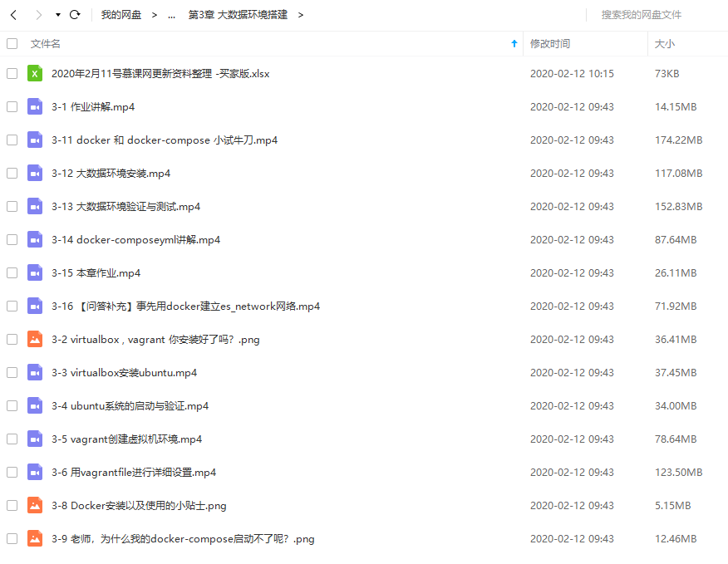Click the green Excel icon of the xlsx file
The width and height of the screenshot is (728, 564).
pyautogui.click(x=35, y=73)
